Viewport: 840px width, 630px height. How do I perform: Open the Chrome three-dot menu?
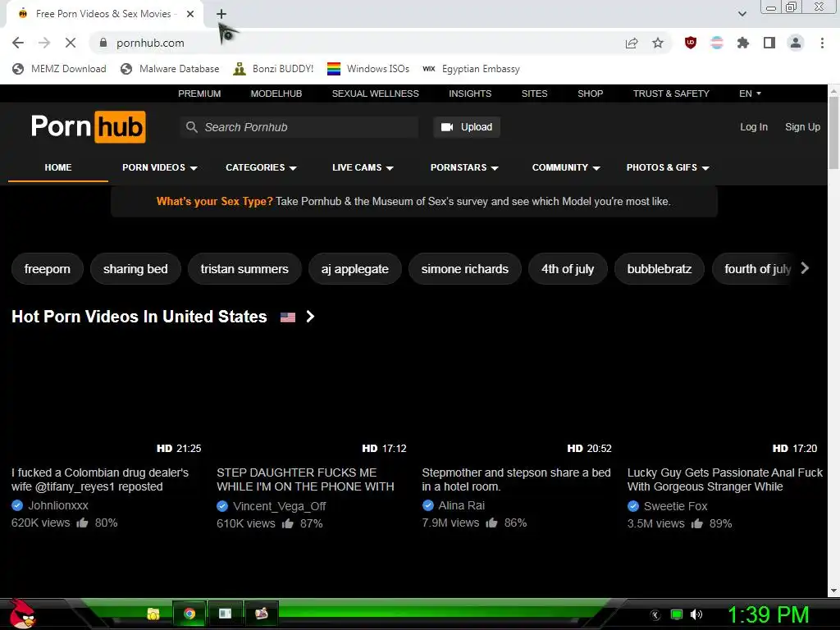pos(822,43)
